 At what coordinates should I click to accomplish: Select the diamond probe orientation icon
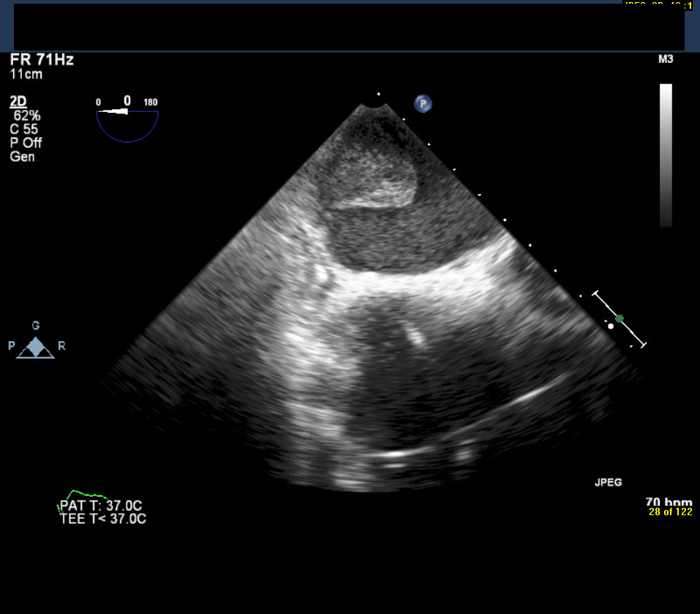(x=36, y=347)
